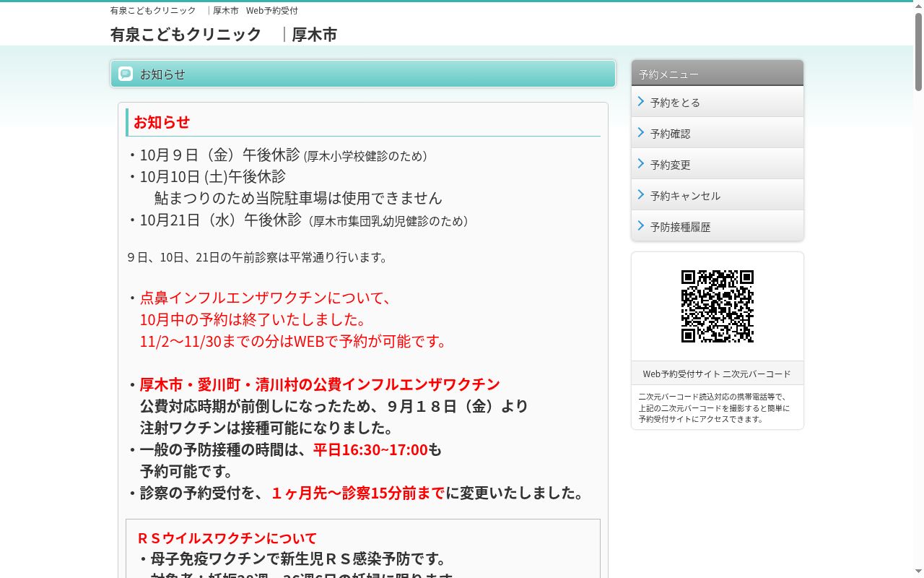The height and width of the screenshot is (578, 924).
Task: Click the speech bubble icon beside お知らせ header
Action: [x=126, y=74]
